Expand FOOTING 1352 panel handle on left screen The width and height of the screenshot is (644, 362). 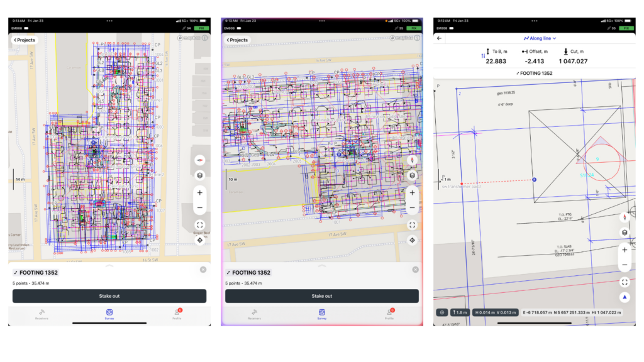coord(109,266)
